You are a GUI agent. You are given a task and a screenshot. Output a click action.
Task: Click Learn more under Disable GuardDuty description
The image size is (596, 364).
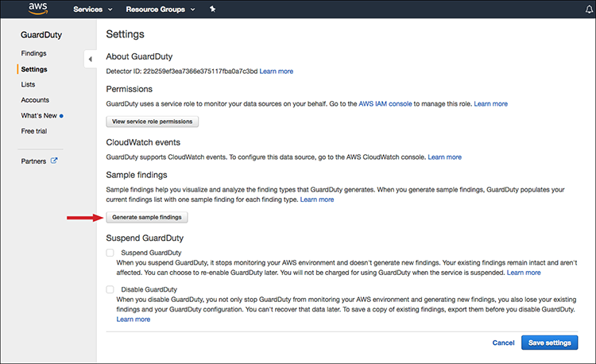(x=134, y=319)
